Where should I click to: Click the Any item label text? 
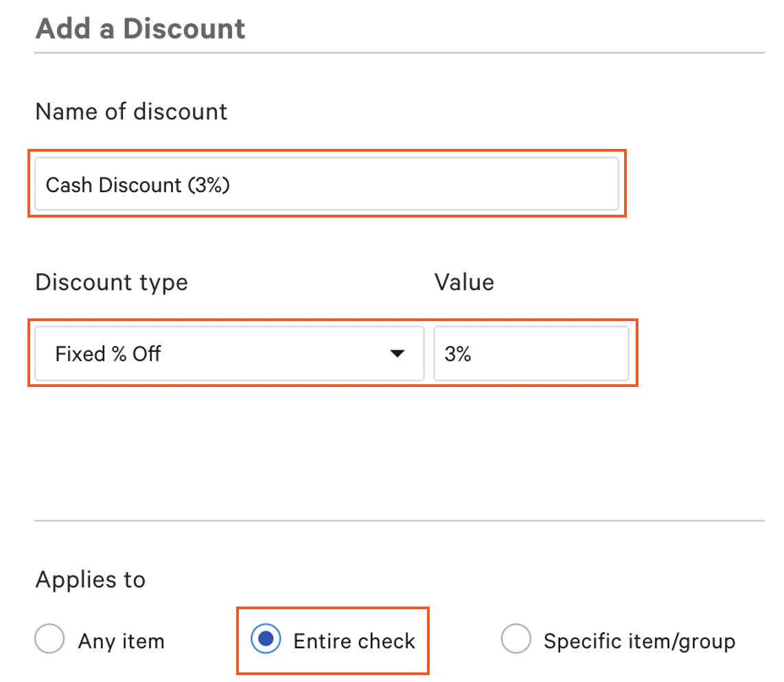(x=121, y=640)
